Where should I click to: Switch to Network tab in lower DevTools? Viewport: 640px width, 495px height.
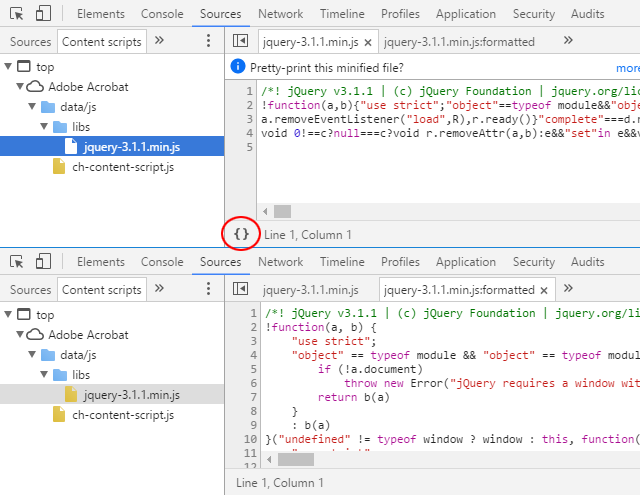click(x=280, y=262)
